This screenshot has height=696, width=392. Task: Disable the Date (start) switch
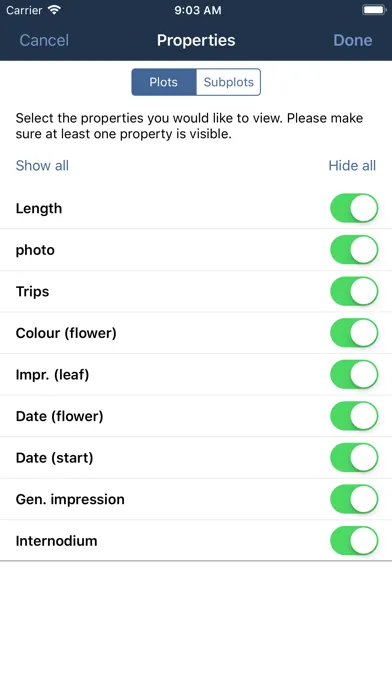(354, 457)
